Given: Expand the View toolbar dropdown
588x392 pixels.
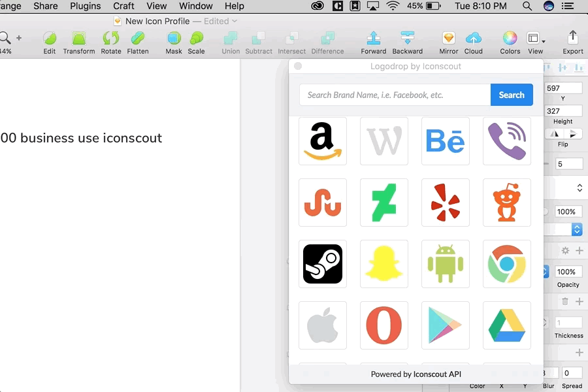Looking at the screenshot, I should pos(536,39).
